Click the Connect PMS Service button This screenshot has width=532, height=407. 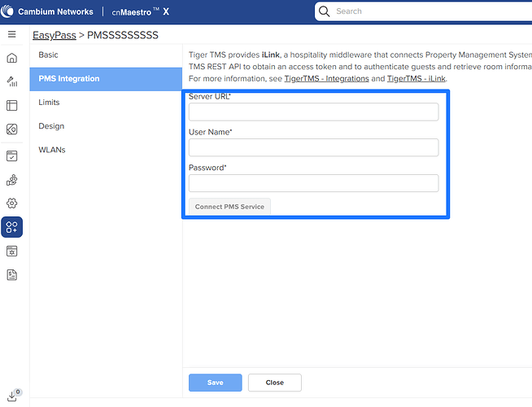pyautogui.click(x=229, y=207)
